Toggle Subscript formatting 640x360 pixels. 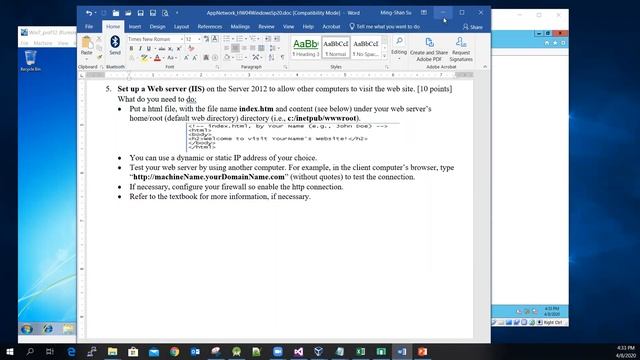[x=170, y=49]
